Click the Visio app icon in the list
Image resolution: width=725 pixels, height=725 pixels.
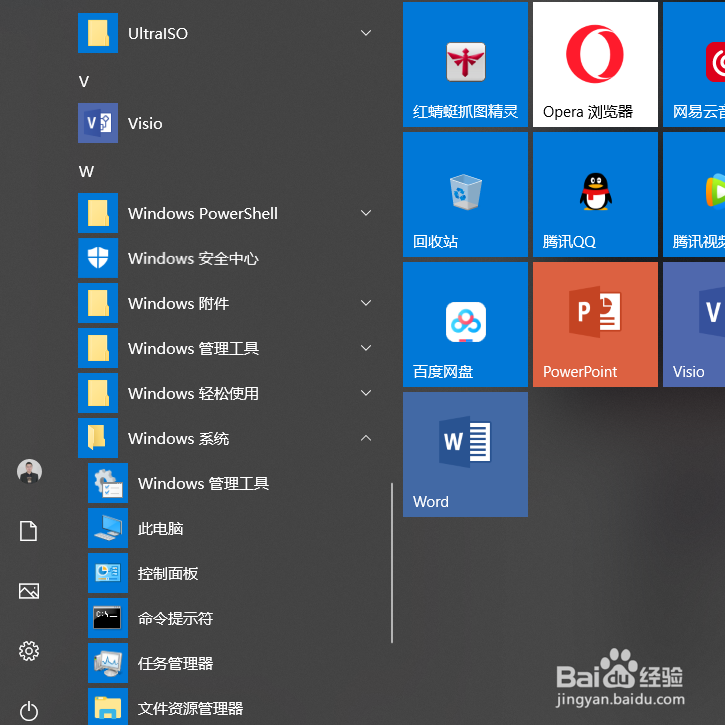98,123
